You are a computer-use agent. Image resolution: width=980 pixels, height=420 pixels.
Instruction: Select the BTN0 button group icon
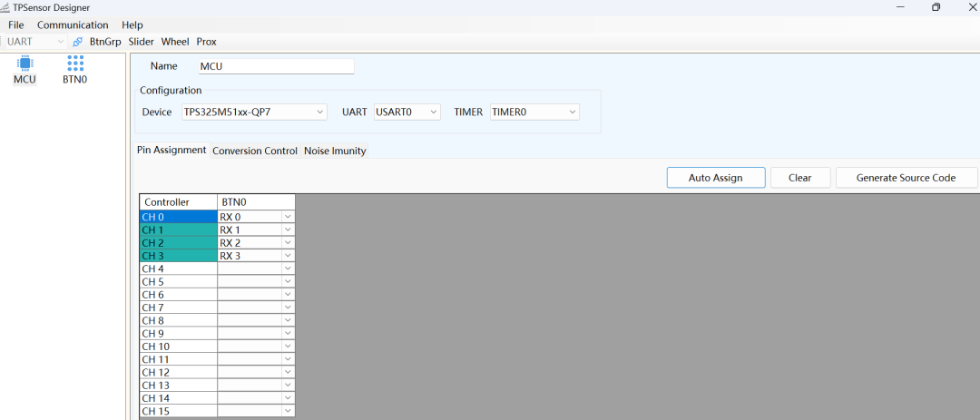tap(74, 63)
